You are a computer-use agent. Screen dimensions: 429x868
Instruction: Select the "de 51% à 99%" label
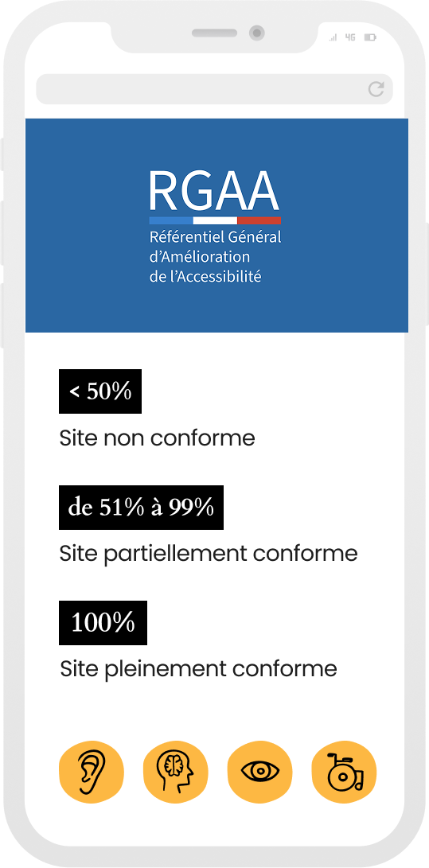click(141, 508)
